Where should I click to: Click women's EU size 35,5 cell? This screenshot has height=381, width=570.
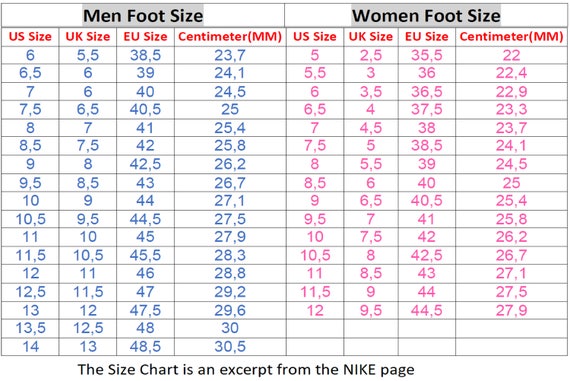pos(427,55)
